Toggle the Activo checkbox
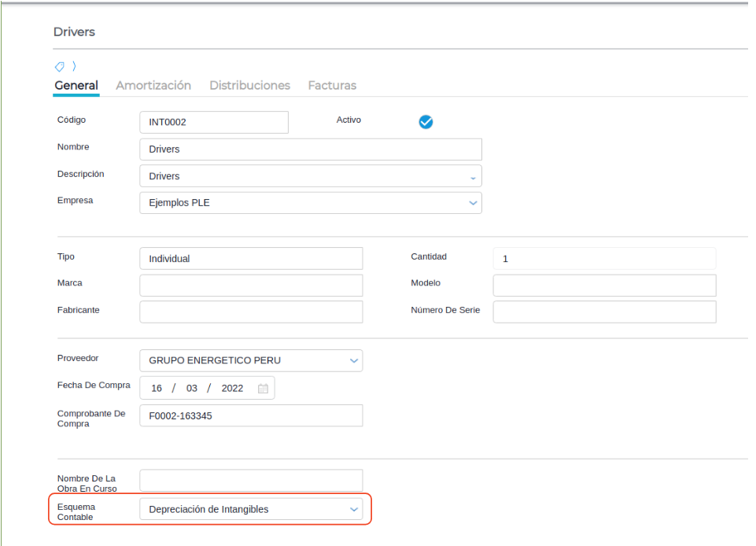This screenshot has height=546, width=756. (426, 122)
